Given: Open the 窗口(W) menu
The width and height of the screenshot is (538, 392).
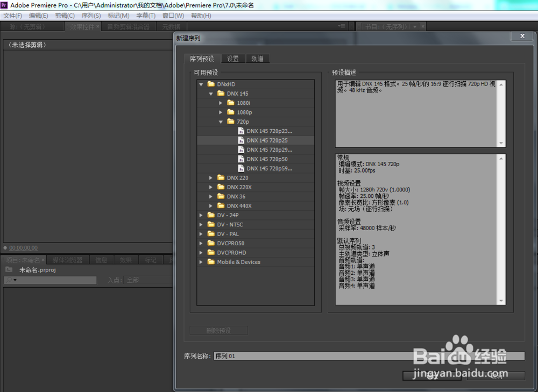Looking at the screenshot, I should coord(173,16).
